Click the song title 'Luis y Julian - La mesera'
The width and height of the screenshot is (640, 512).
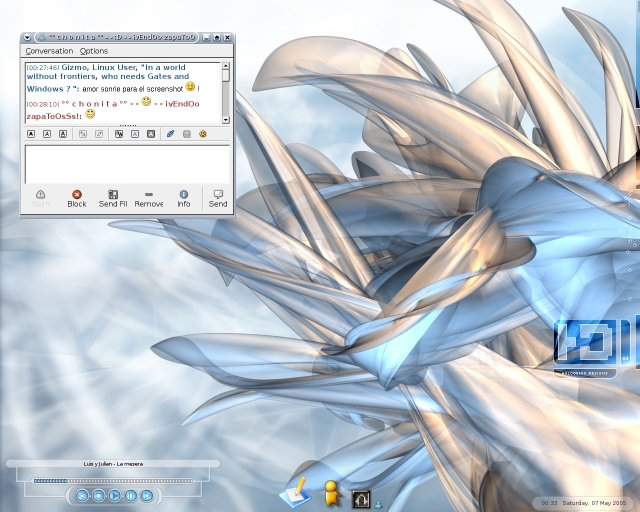pyautogui.click(x=113, y=464)
